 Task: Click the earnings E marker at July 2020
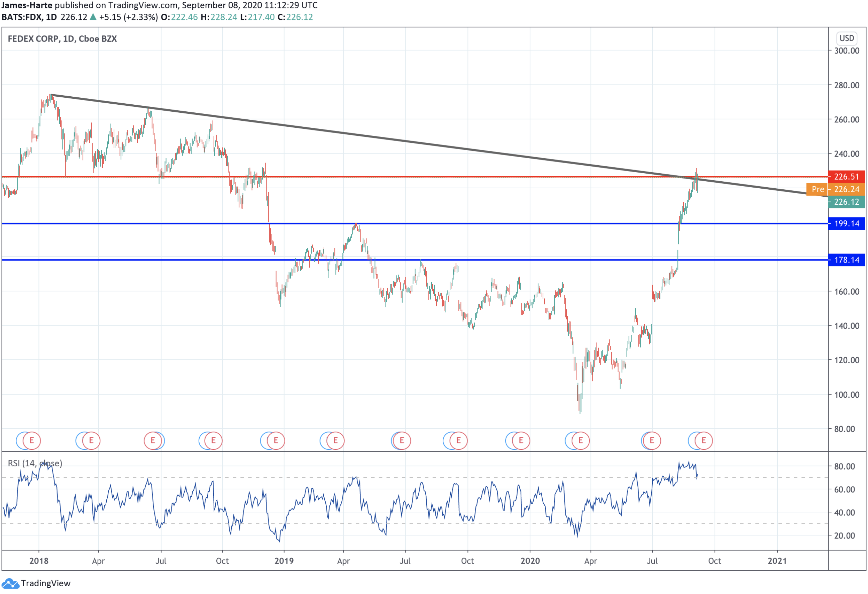[x=652, y=440]
